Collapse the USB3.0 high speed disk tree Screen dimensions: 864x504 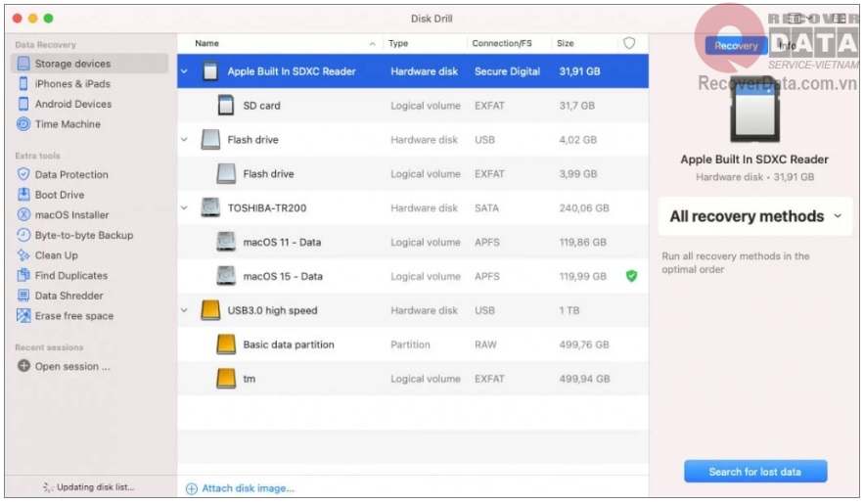tap(185, 310)
